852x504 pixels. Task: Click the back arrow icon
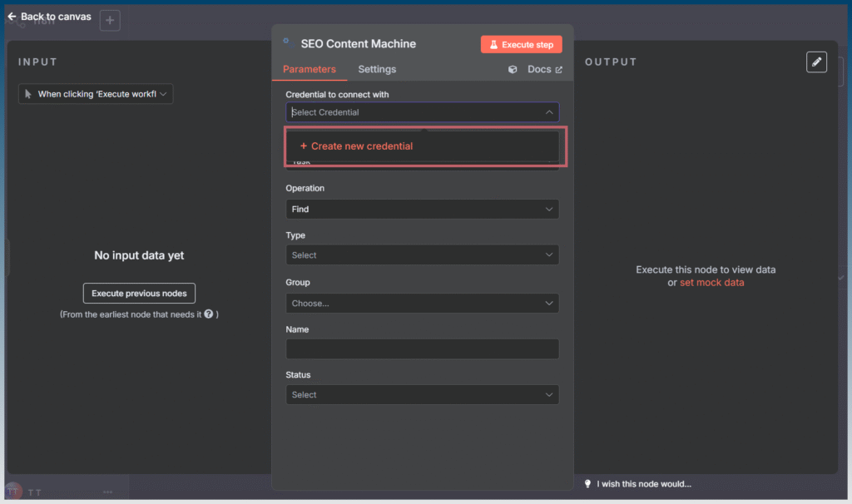click(12, 17)
